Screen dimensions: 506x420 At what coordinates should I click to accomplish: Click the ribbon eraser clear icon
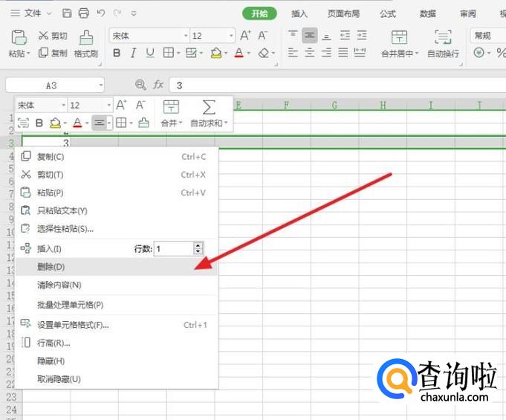point(264,53)
